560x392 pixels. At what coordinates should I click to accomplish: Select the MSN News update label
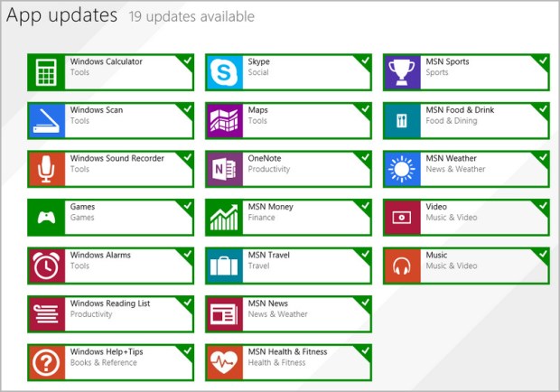[268, 303]
